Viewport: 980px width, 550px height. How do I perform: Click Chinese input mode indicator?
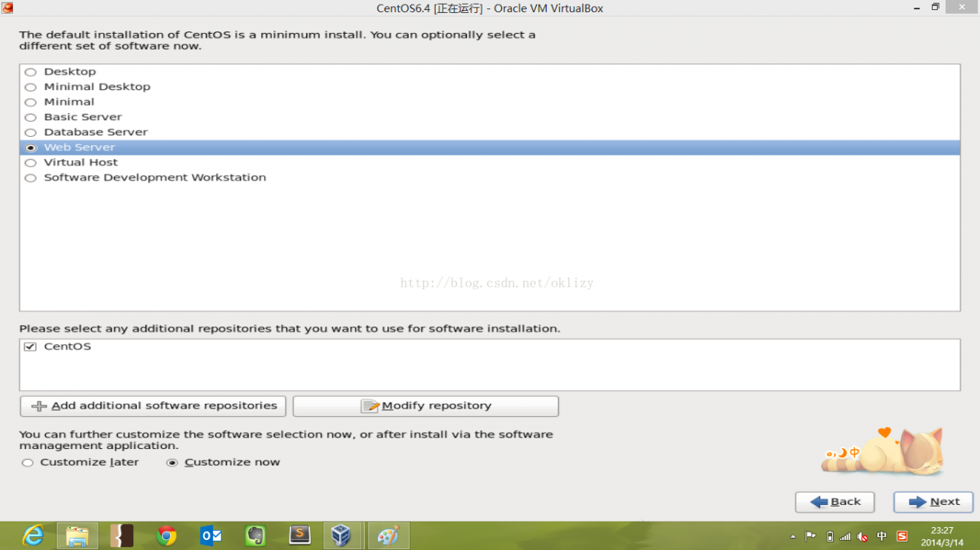click(x=882, y=536)
